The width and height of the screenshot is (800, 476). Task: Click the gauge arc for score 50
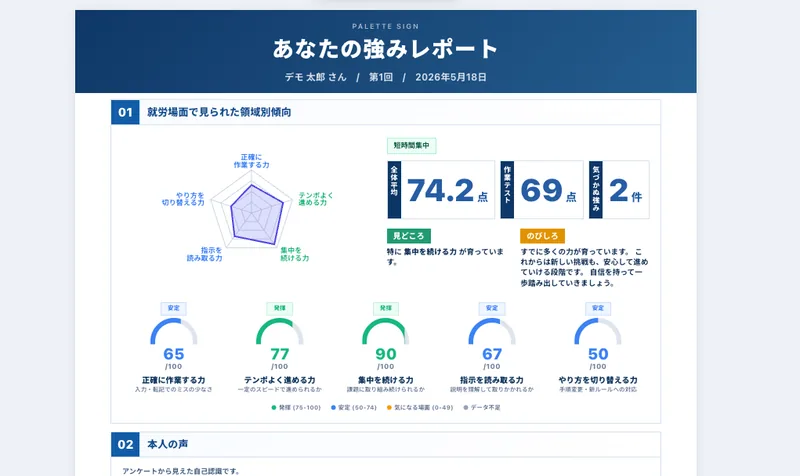598,331
